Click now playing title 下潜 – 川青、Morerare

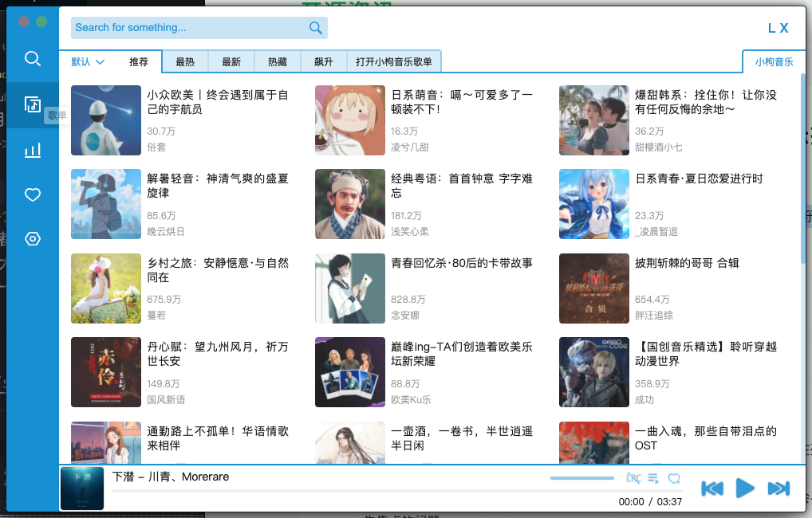(x=171, y=477)
